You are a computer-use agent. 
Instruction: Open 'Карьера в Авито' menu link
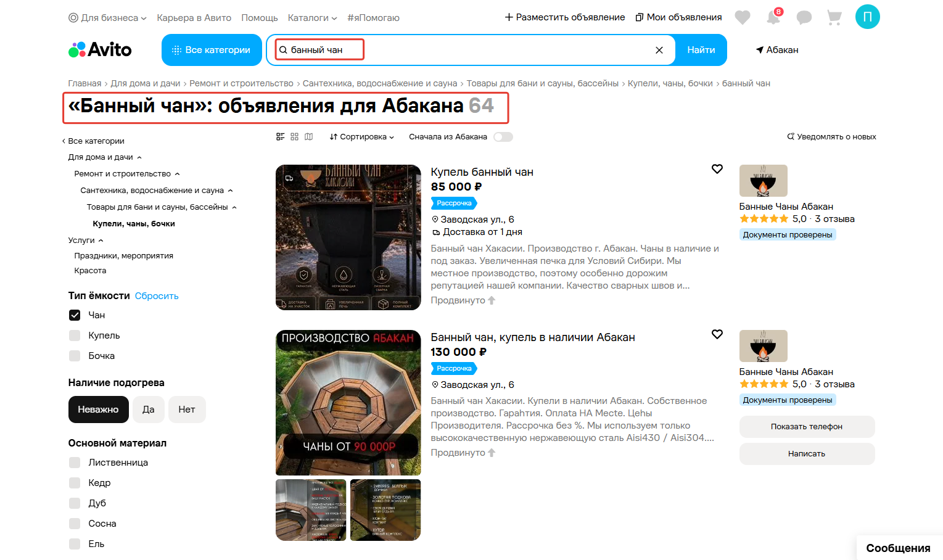pos(194,18)
